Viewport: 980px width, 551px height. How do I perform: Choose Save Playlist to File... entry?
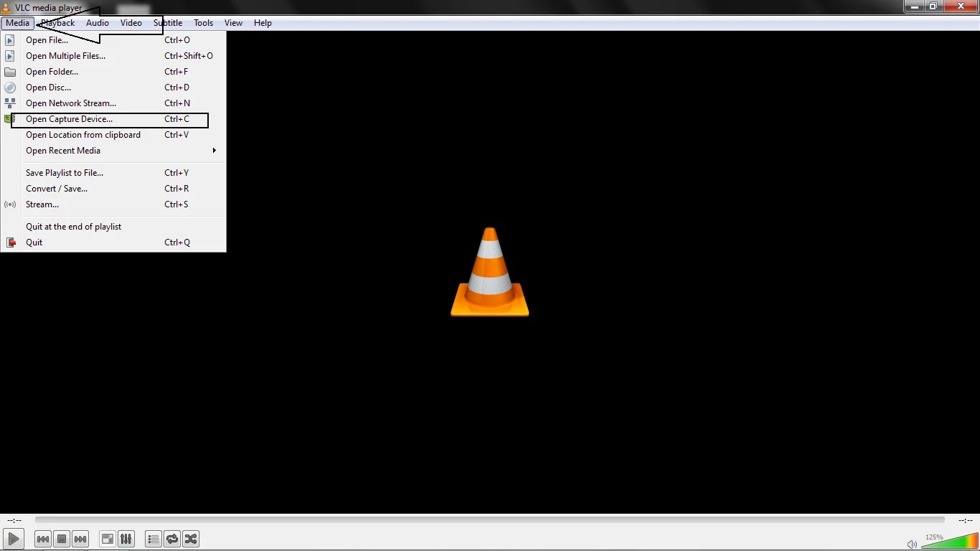click(113, 173)
